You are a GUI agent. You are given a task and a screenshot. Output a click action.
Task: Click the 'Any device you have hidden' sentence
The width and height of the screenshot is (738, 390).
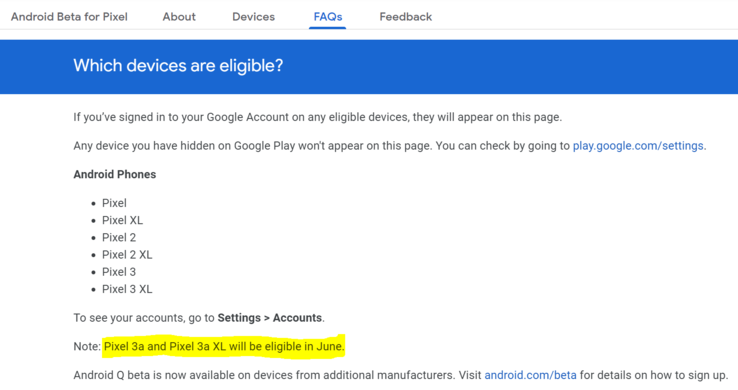252,146
